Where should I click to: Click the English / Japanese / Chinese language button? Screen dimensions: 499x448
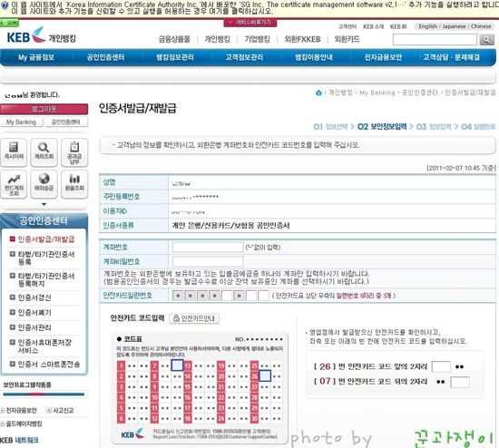click(x=455, y=26)
